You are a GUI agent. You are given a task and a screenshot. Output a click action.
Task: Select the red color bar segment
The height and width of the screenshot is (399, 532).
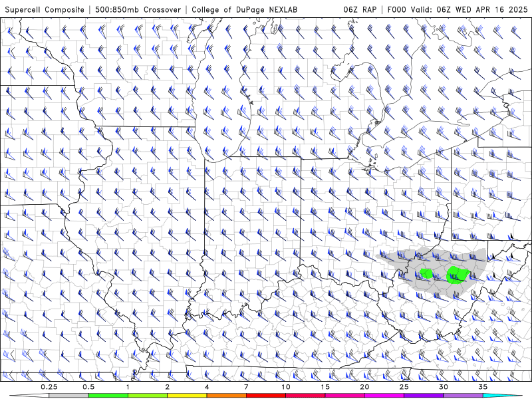tap(265, 396)
